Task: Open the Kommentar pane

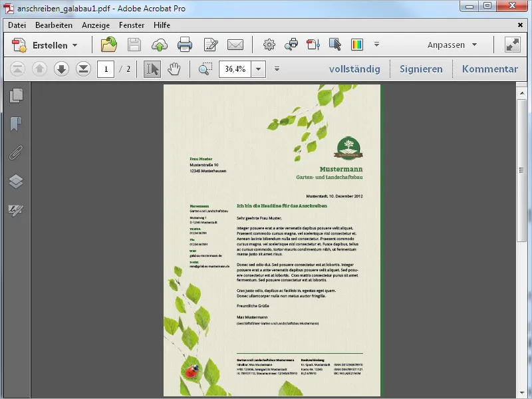Action: [x=490, y=69]
